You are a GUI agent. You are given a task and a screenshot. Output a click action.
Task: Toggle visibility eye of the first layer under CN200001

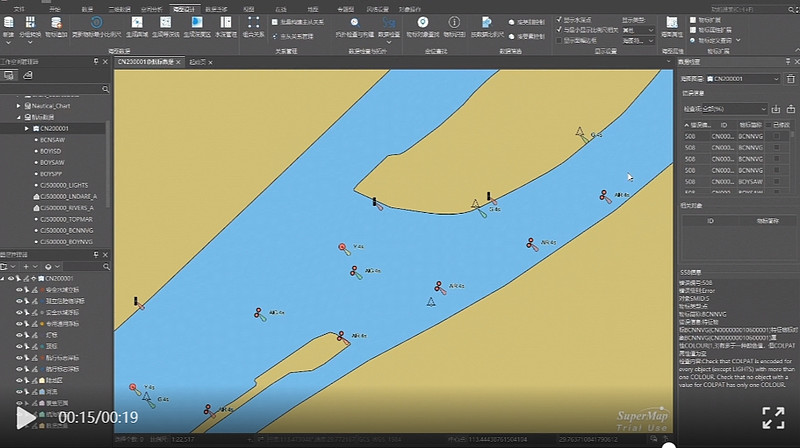(x=19, y=290)
